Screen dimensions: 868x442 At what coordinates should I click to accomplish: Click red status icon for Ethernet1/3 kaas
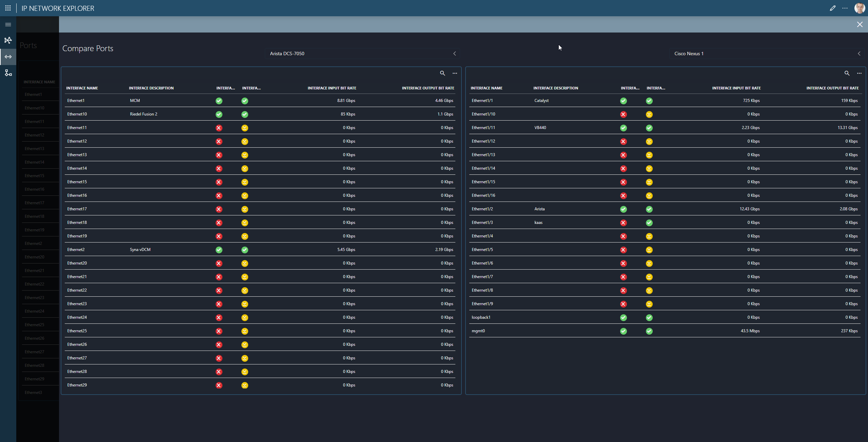pos(624,223)
